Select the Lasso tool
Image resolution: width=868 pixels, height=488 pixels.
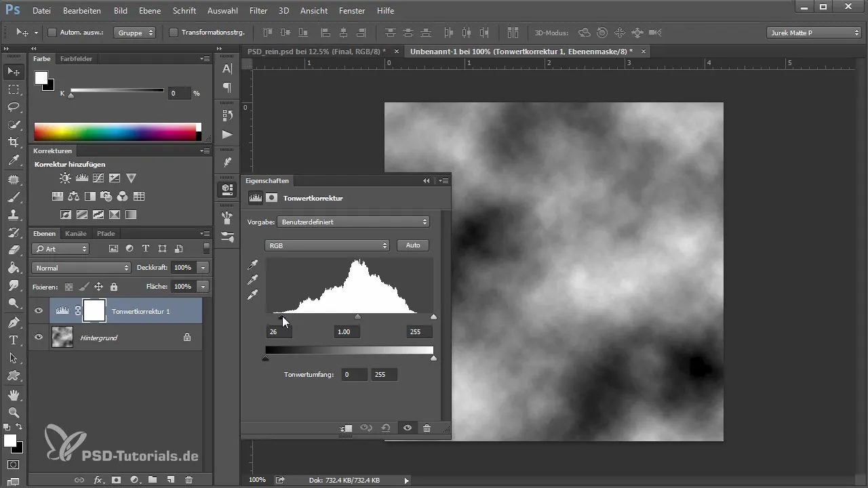tap(13, 107)
